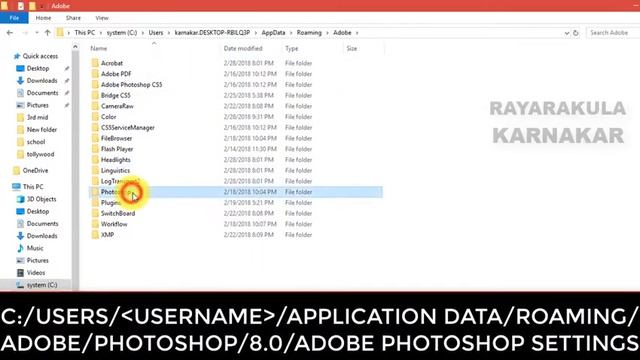Screen dimensions: 640x360
Task: Select system (C:) in the address breadcrumb
Action: coord(122,33)
